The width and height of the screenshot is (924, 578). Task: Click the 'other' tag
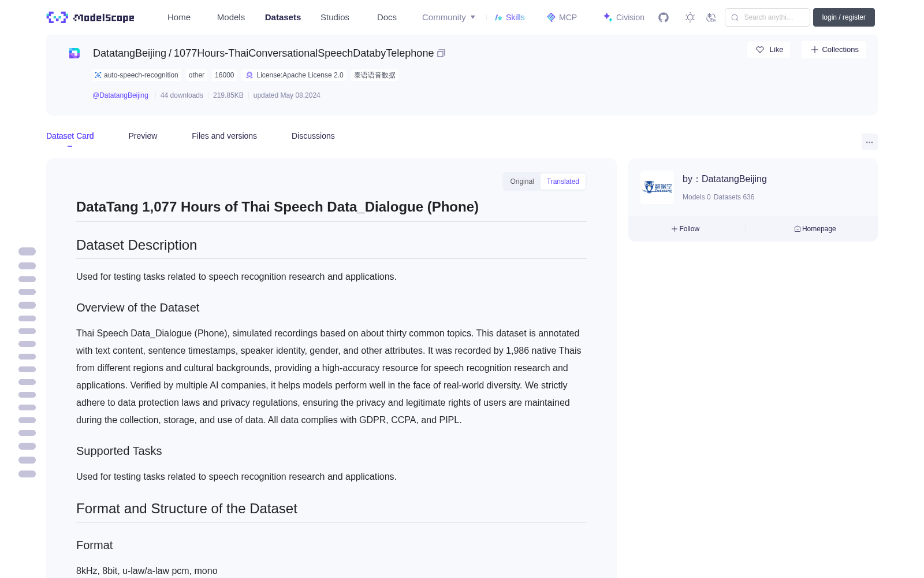pyautogui.click(x=196, y=75)
